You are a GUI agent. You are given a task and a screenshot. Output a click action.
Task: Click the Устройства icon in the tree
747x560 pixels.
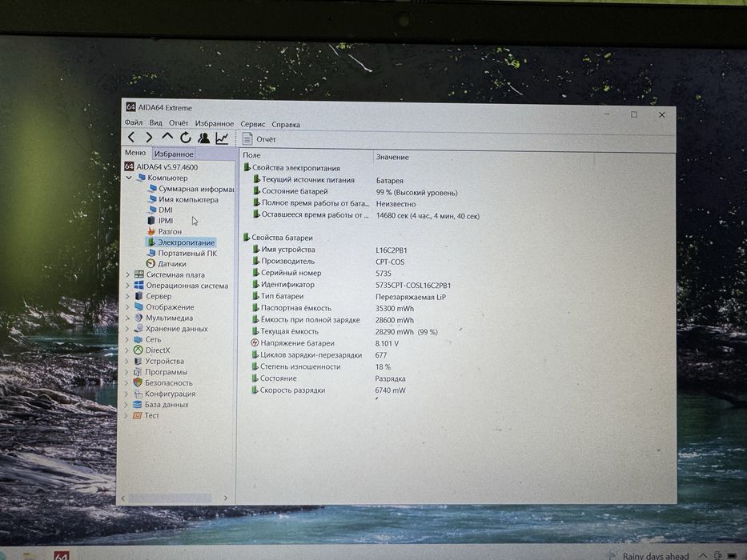139,361
